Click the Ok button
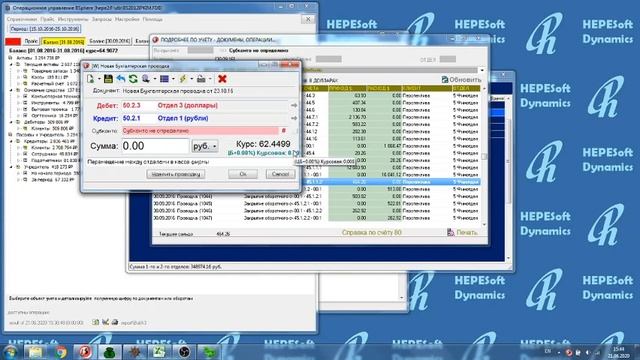This screenshot has height=360, width=640. (243, 174)
